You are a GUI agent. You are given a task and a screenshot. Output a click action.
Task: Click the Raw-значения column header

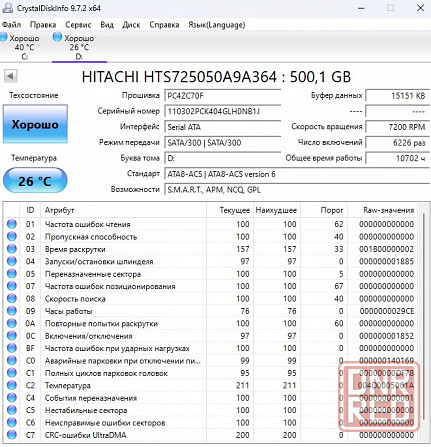382,210
